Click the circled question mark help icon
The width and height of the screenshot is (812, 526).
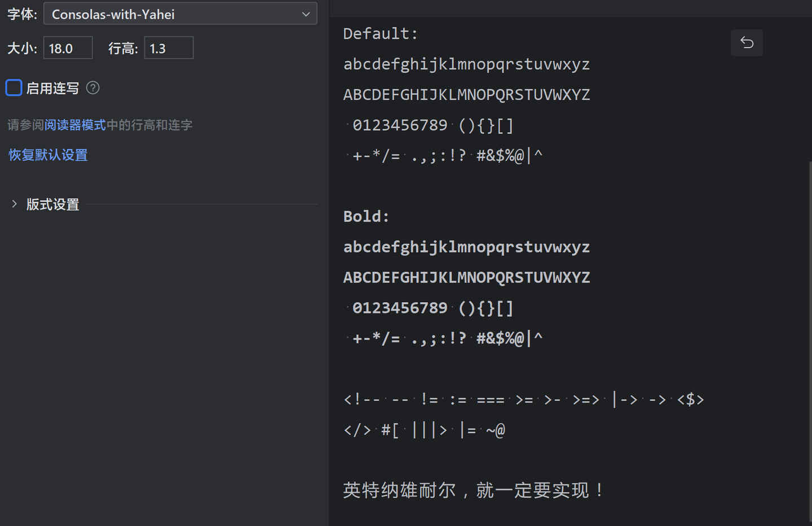pos(92,87)
